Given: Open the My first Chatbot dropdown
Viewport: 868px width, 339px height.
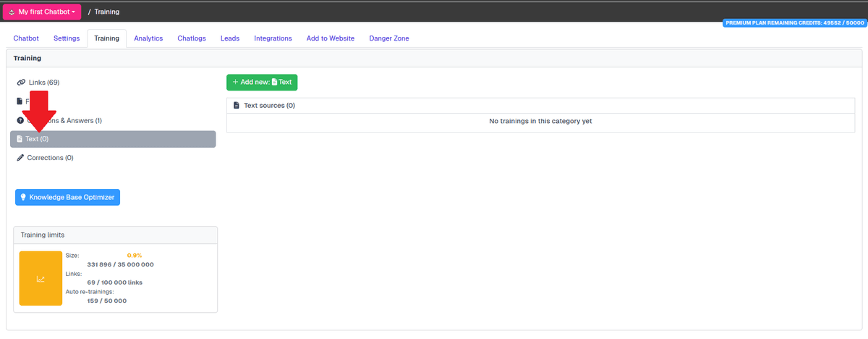Looking at the screenshot, I should click(x=42, y=12).
